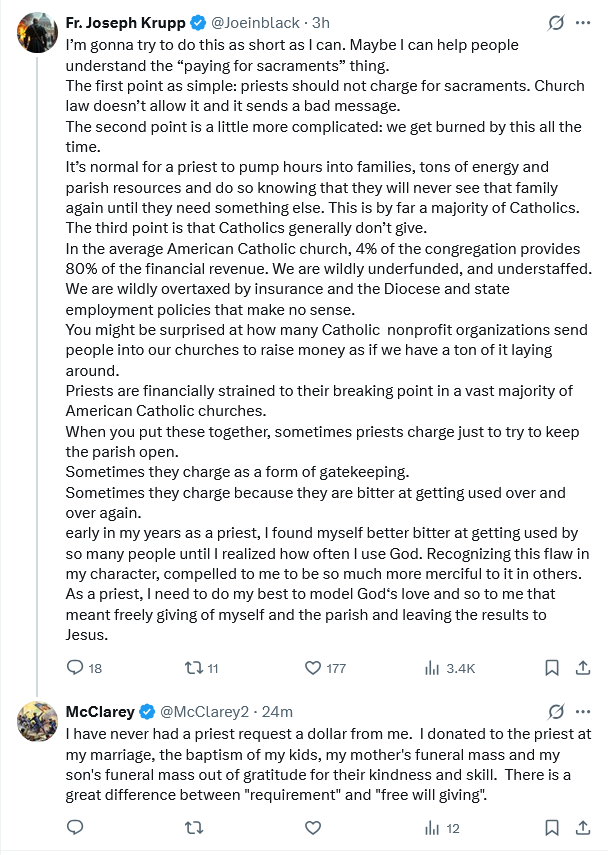Reply to Fr. Joseph Krupp's post
This screenshot has height=855, width=608.
point(75,667)
